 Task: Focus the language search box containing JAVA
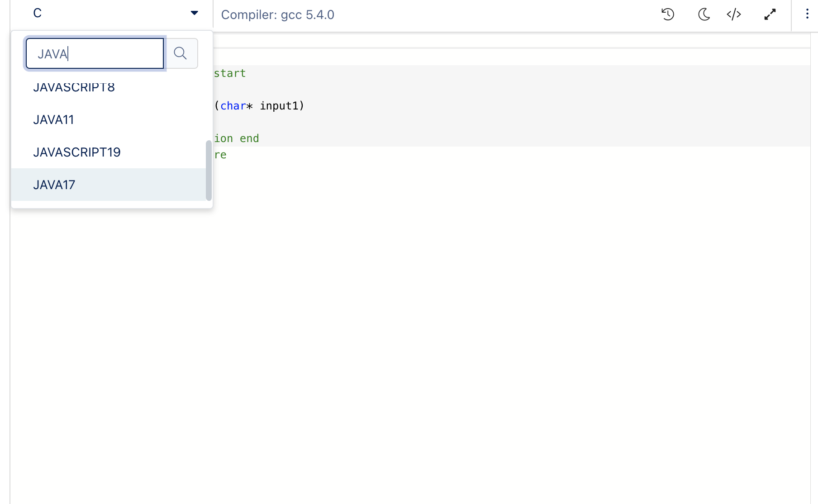pos(95,54)
